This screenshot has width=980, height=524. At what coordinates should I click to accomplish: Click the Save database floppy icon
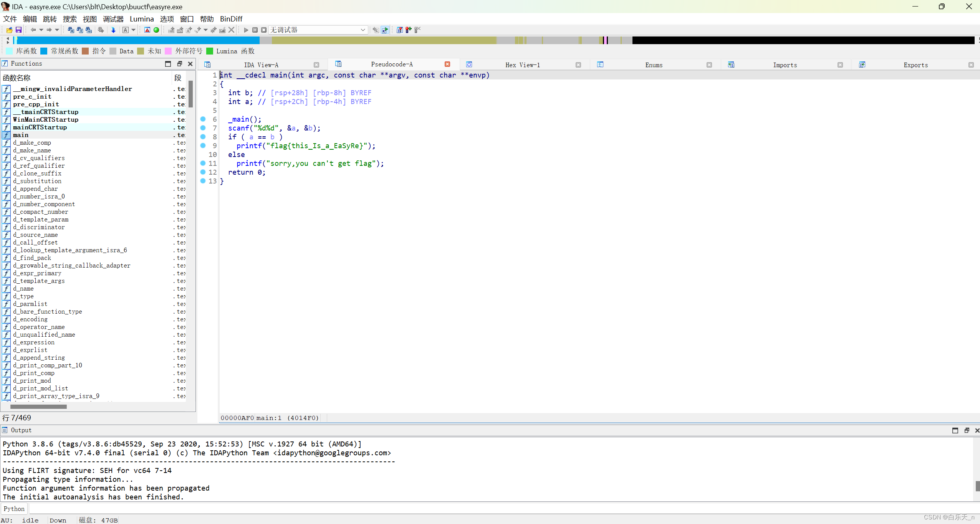coord(18,30)
